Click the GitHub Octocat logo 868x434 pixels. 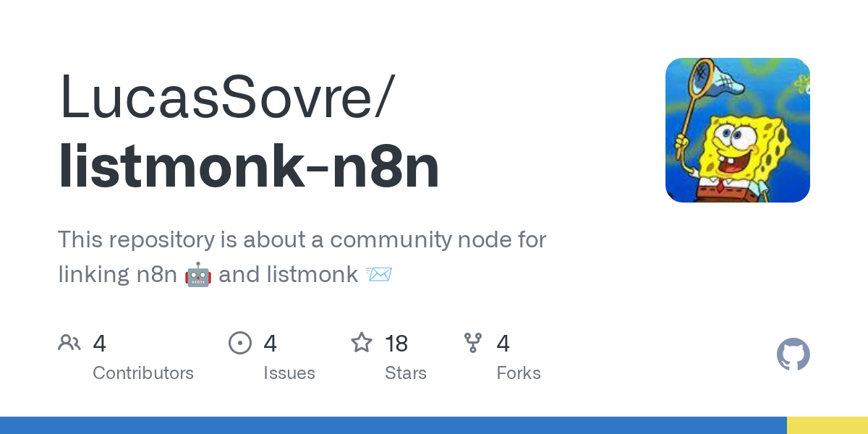coord(793,354)
